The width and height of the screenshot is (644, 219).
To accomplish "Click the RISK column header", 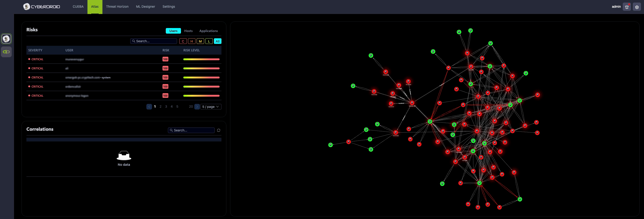I will click(166, 50).
